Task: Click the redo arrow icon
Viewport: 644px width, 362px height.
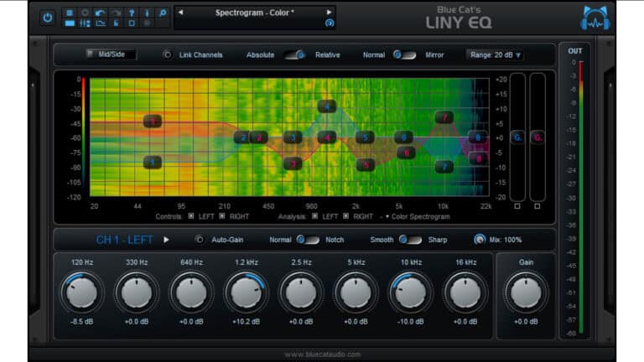Action: tap(116, 13)
